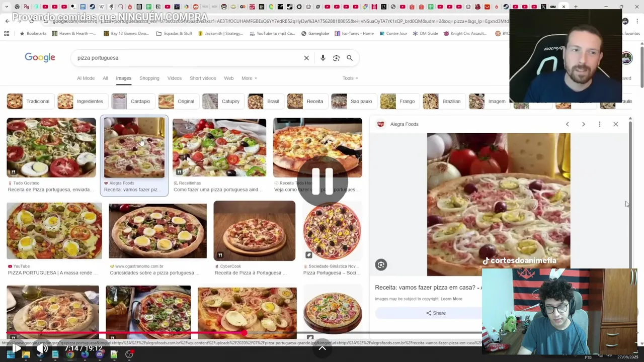This screenshot has width=644, height=362.
Task: Filter images by the Original chip
Action: (178, 102)
